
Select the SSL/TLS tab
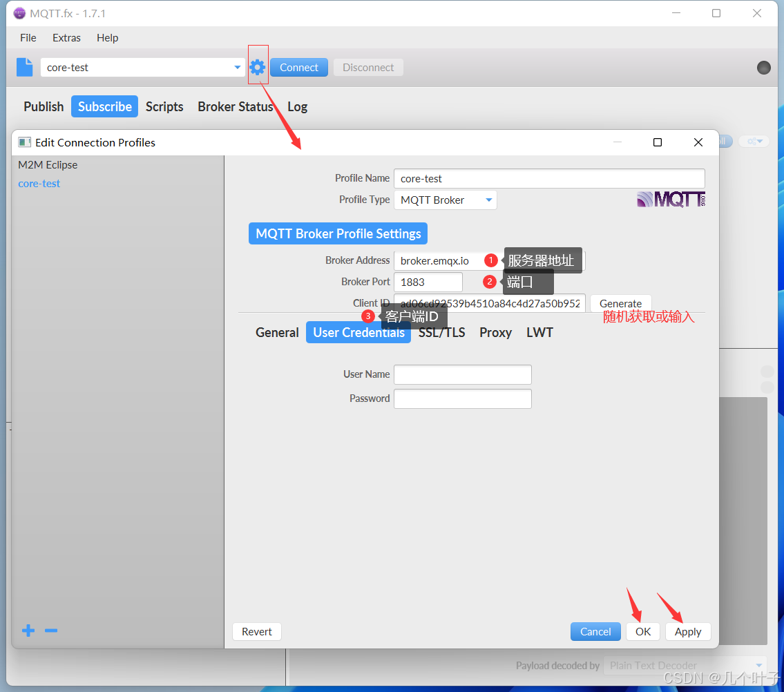[441, 332]
